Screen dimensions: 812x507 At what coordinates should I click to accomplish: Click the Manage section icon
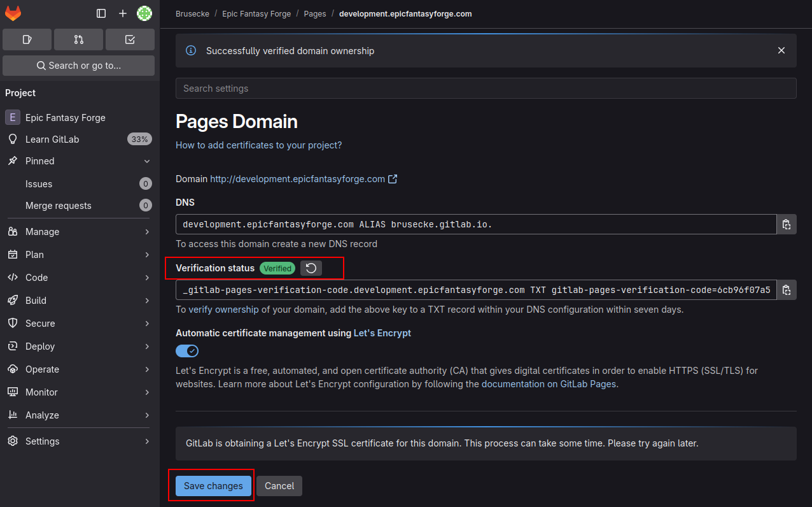point(13,232)
